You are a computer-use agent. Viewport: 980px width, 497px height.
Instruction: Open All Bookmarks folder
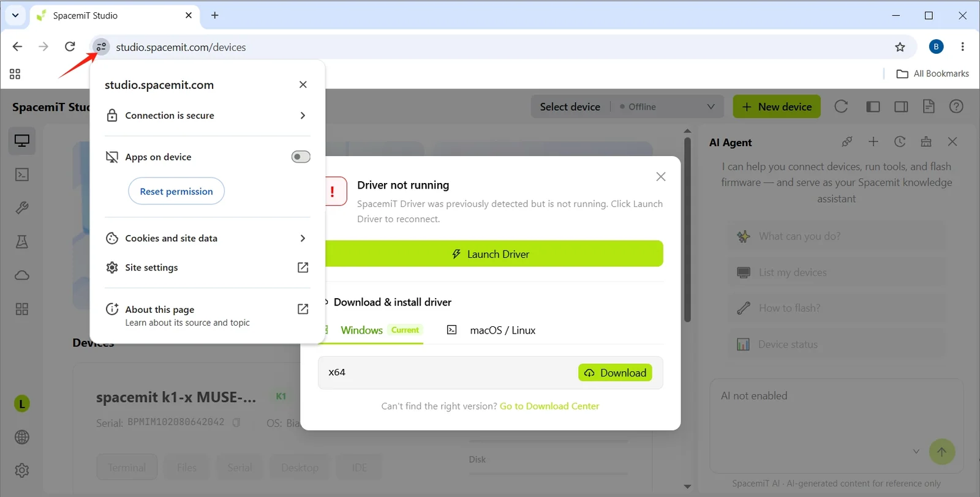932,74
